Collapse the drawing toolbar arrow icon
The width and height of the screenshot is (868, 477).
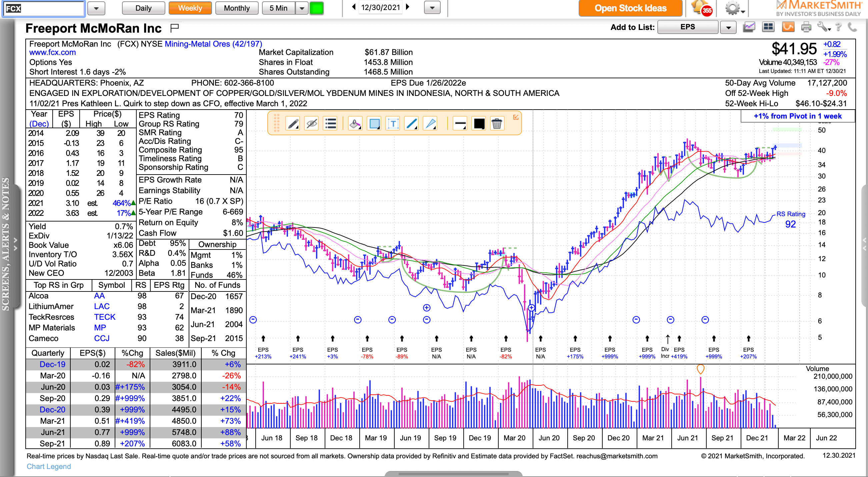pos(516,117)
